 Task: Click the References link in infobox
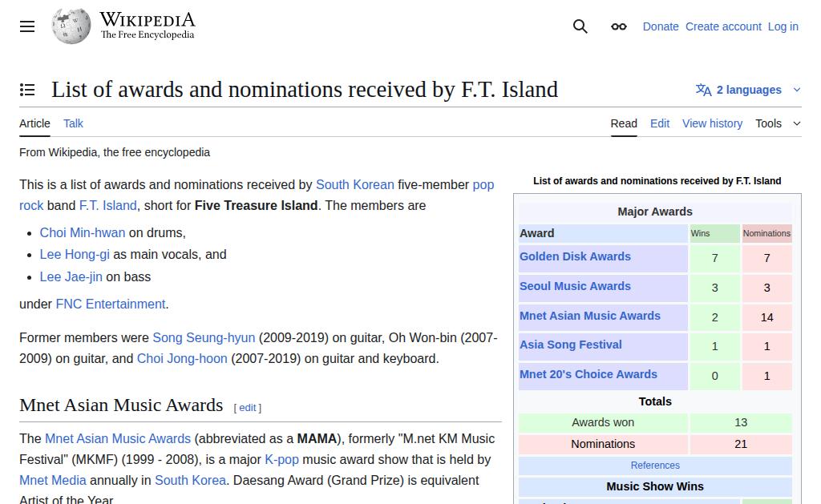point(655,466)
